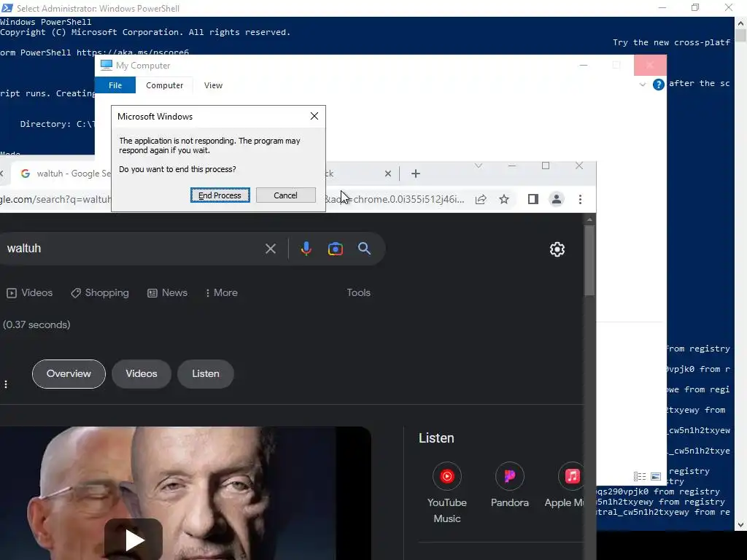747x560 pixels.
Task: Switch My Computer to details view
Action: [640, 476]
